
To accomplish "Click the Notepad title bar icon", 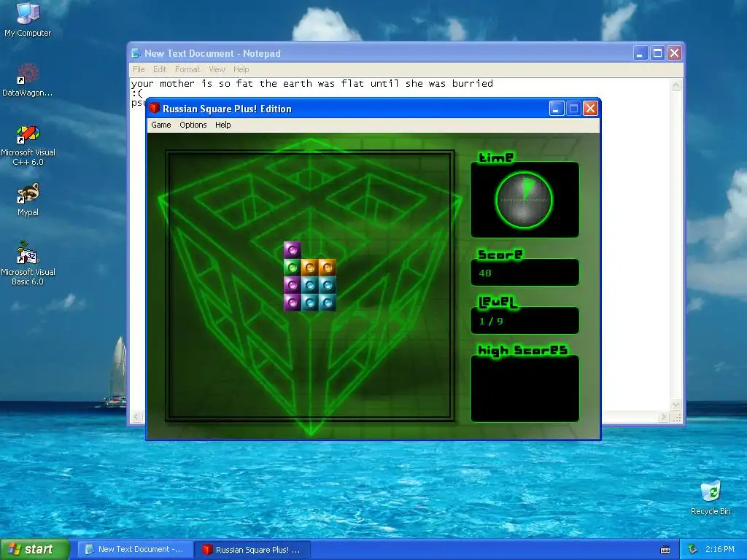I will coord(136,52).
